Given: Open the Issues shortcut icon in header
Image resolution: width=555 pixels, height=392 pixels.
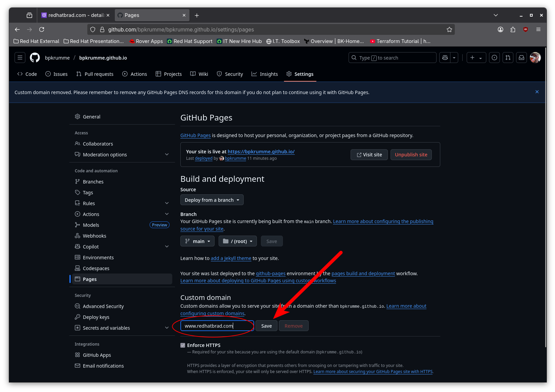Looking at the screenshot, I should (494, 58).
